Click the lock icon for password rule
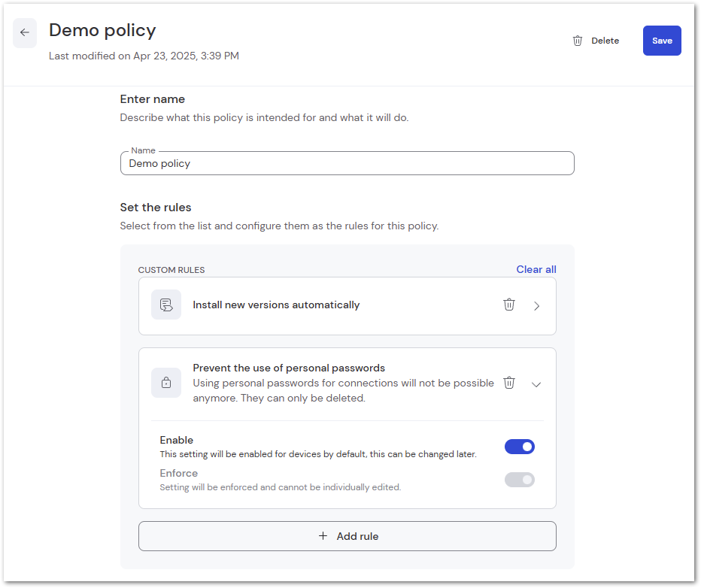 (166, 383)
